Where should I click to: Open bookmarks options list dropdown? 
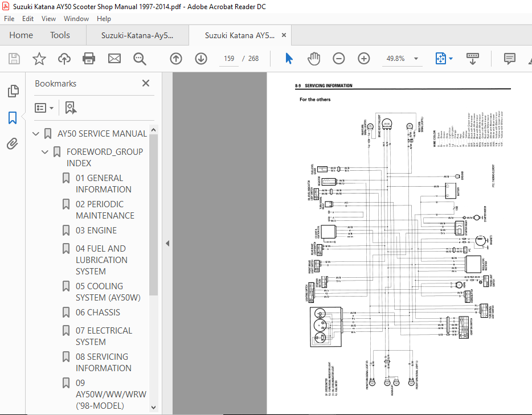(x=44, y=108)
